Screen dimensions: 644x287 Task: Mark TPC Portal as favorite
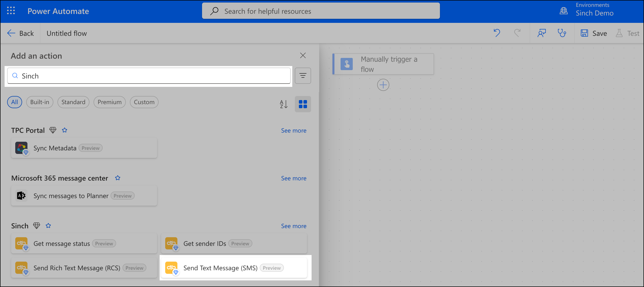[65, 130]
